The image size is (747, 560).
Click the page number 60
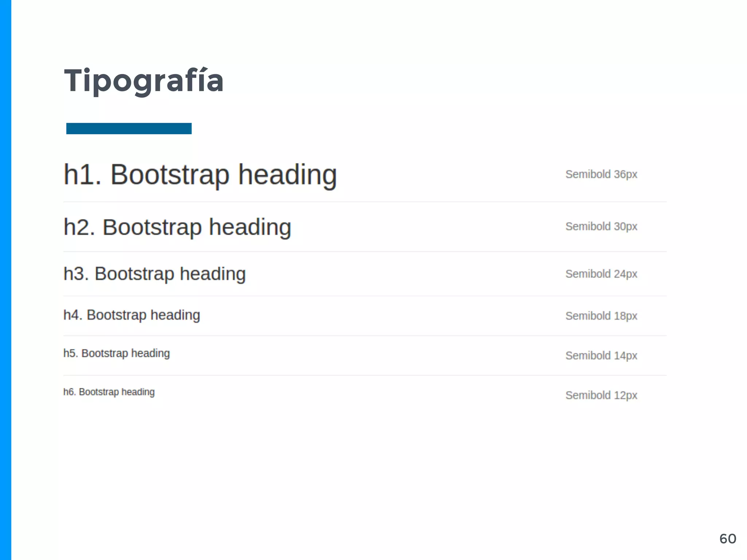(727, 539)
